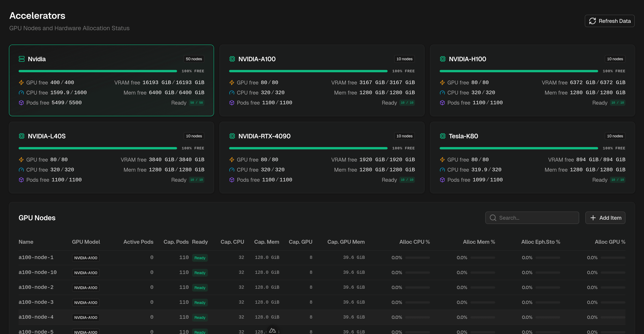This screenshot has height=334, width=644.
Task: Click the search magnifier icon
Action: (493, 218)
